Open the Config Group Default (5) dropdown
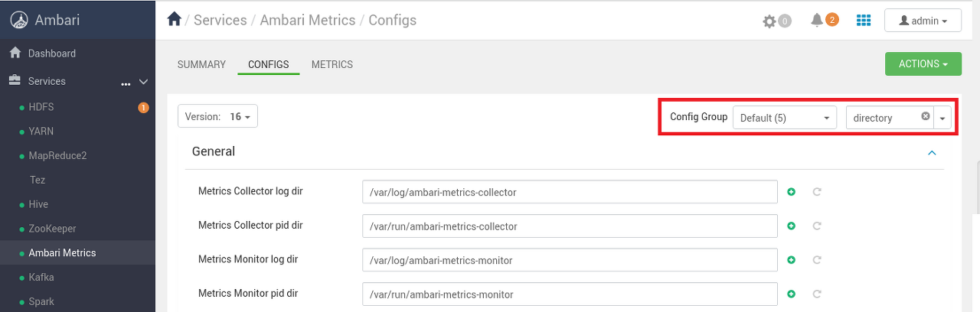 785,118
